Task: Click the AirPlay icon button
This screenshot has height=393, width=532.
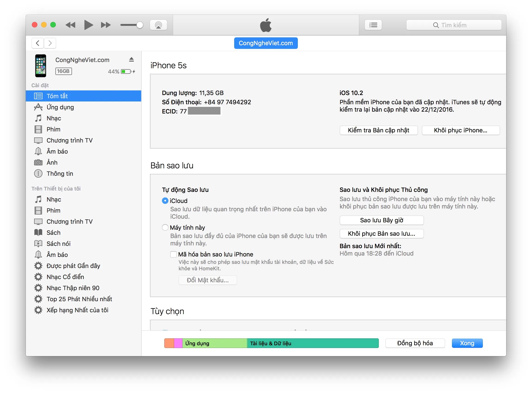Action: click(x=158, y=25)
